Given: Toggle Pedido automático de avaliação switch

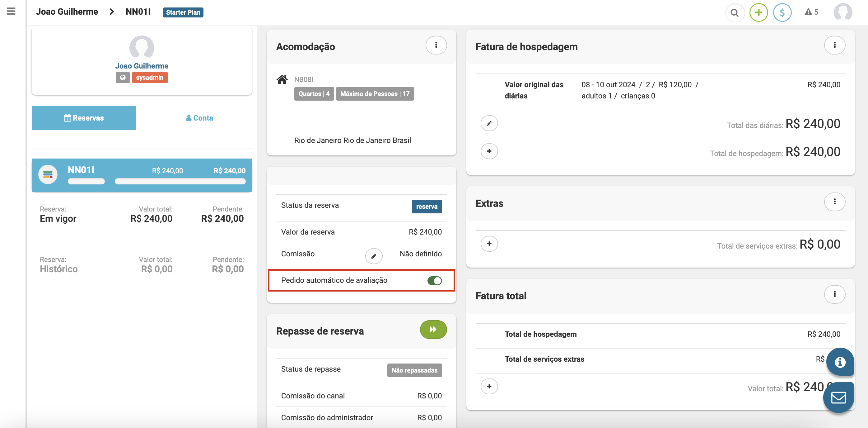Looking at the screenshot, I should click(x=434, y=281).
